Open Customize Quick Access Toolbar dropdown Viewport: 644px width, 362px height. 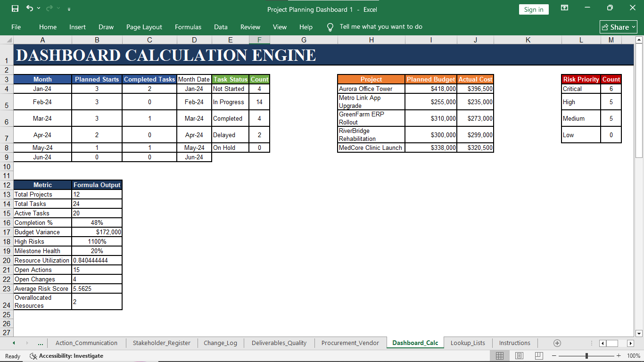coord(69,9)
